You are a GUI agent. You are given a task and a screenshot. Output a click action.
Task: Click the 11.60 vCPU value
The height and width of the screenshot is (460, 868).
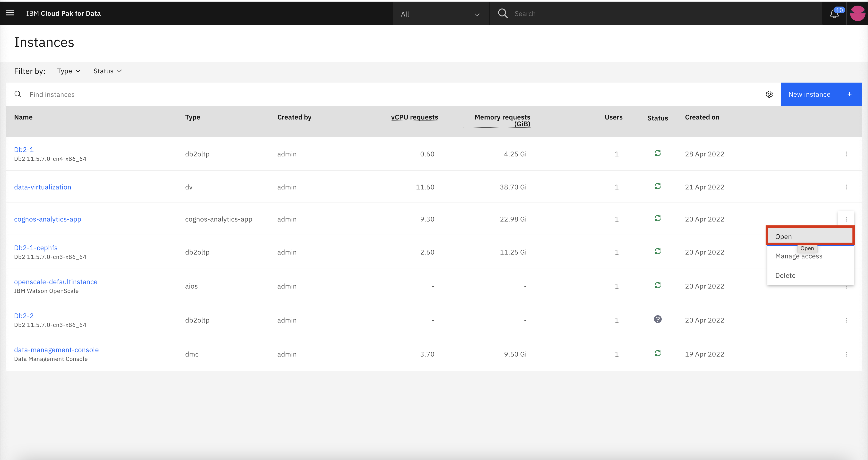click(x=425, y=187)
